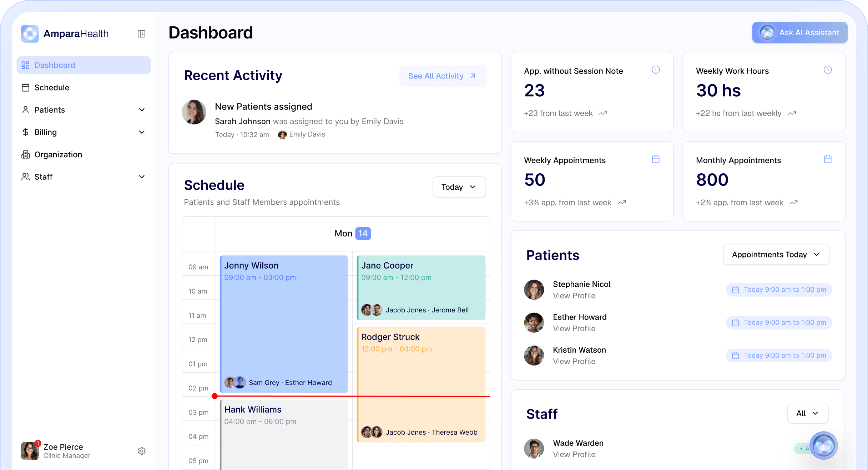This screenshot has height=470, width=868.
Task: Open the All dropdown in Staff panel
Action: point(808,413)
